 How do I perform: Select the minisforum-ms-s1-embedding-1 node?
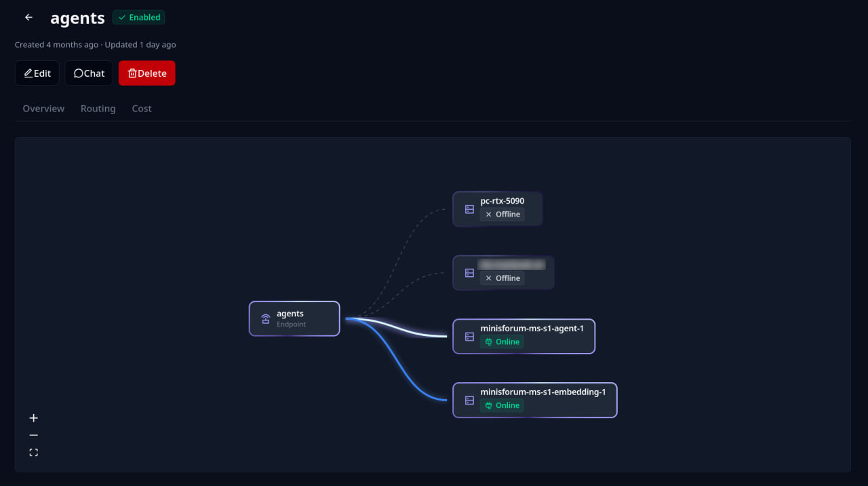point(535,400)
